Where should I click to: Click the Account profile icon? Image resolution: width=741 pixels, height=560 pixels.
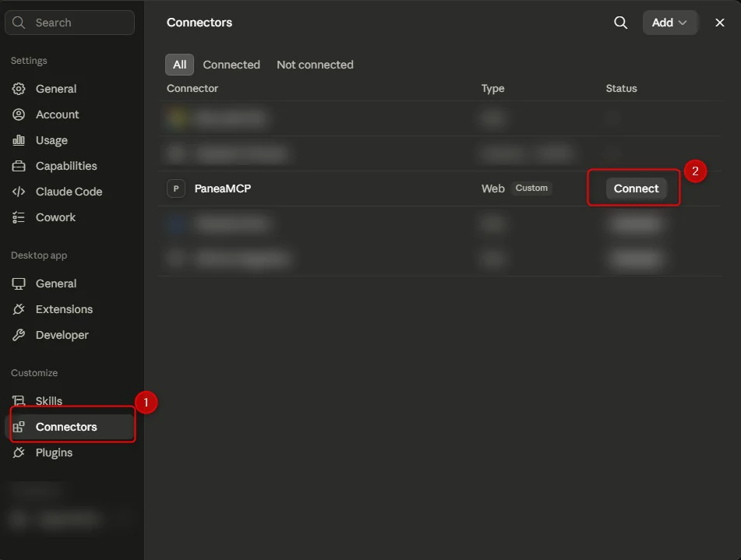click(19, 114)
